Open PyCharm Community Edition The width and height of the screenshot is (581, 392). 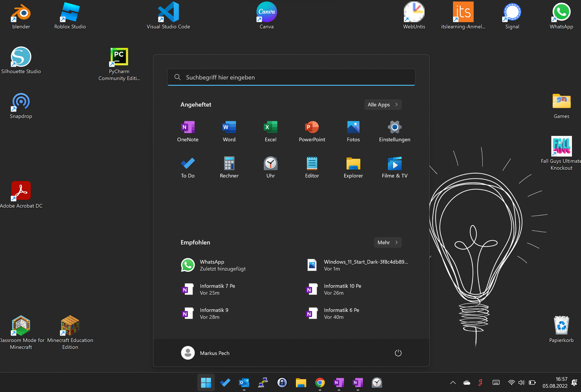click(119, 57)
